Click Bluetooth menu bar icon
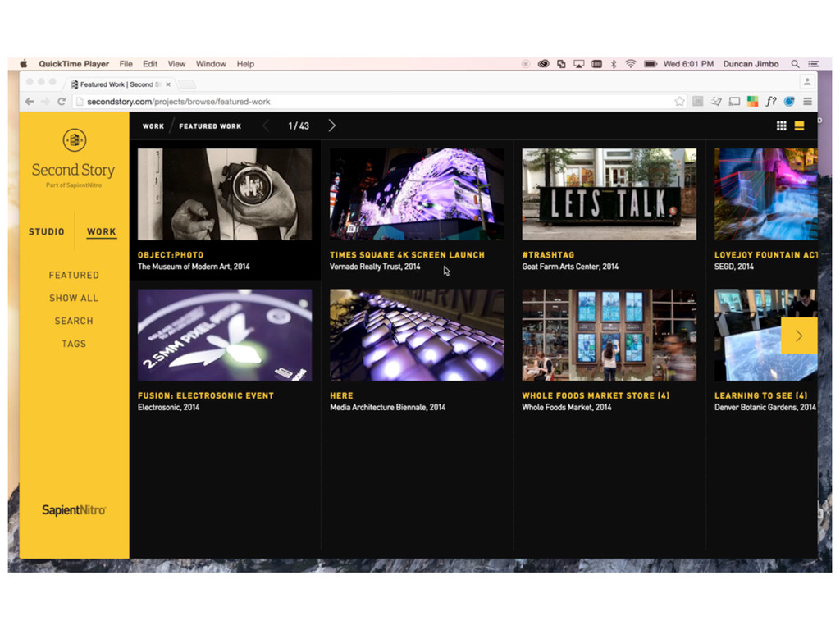 pos(614,64)
